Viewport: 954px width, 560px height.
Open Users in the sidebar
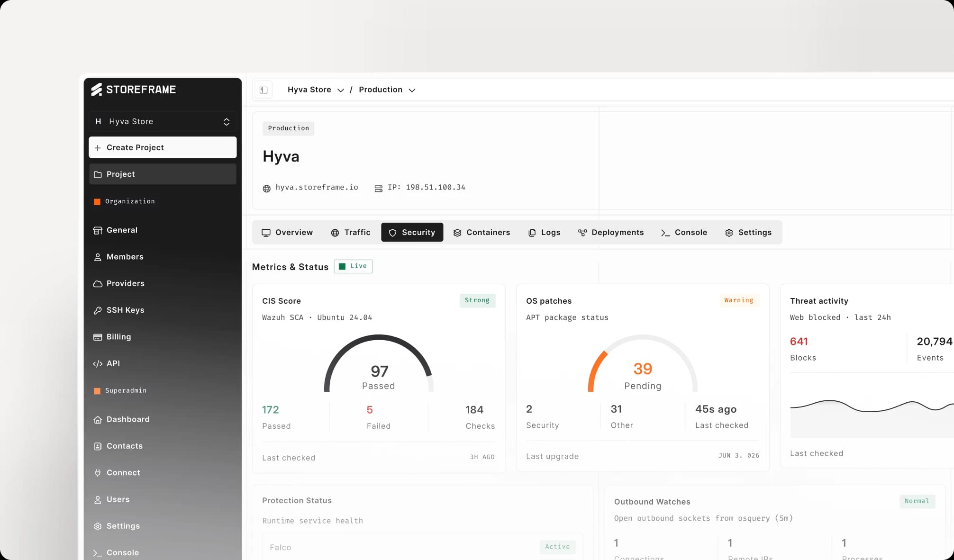(x=163, y=499)
